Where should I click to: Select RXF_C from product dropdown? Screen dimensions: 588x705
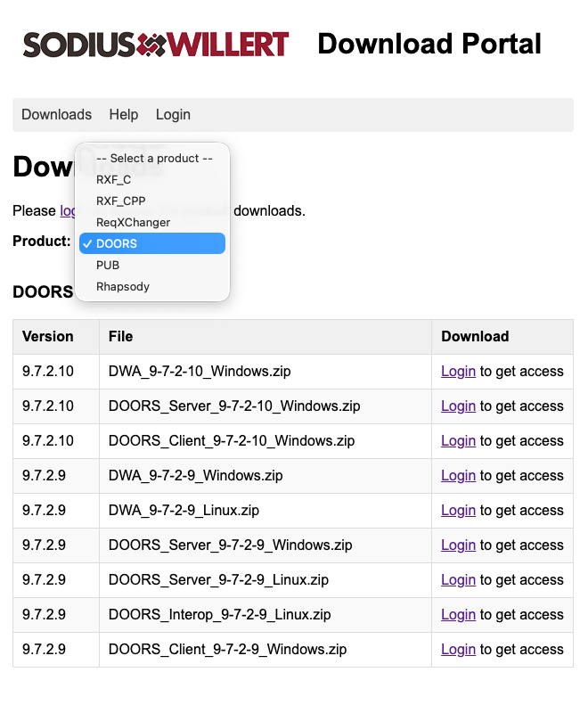click(152, 180)
